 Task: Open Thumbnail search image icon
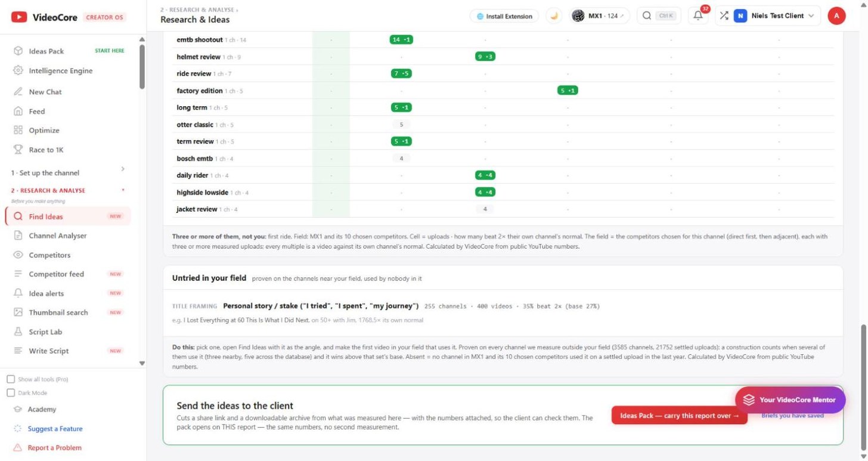click(18, 313)
